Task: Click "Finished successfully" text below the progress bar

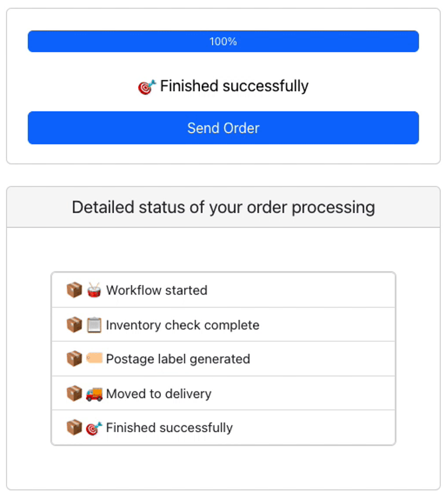Action: pos(234,86)
